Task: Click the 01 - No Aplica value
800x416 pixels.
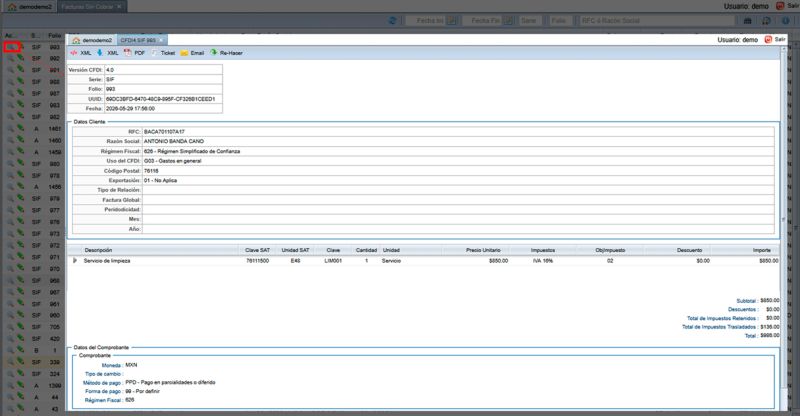Action: (160, 181)
